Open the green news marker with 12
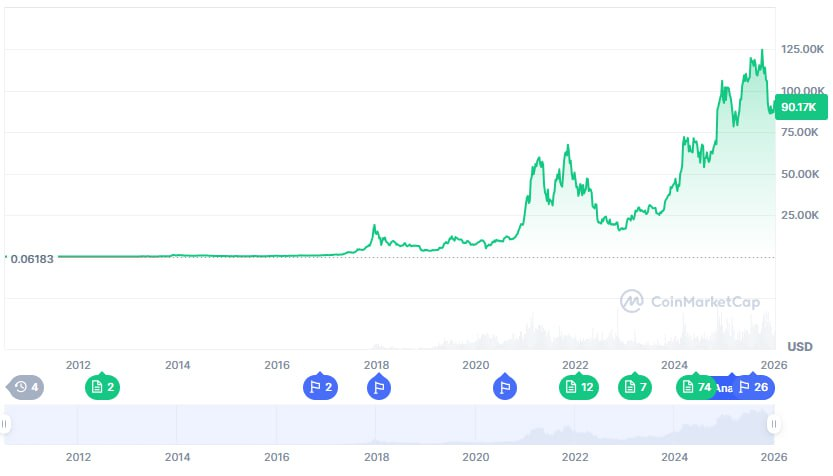833x476 pixels. pyautogui.click(x=579, y=387)
